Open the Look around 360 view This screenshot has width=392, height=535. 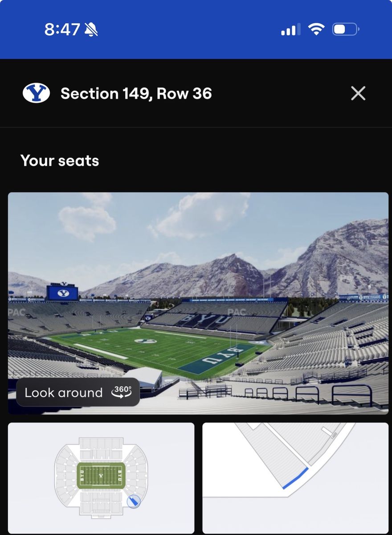(x=78, y=392)
